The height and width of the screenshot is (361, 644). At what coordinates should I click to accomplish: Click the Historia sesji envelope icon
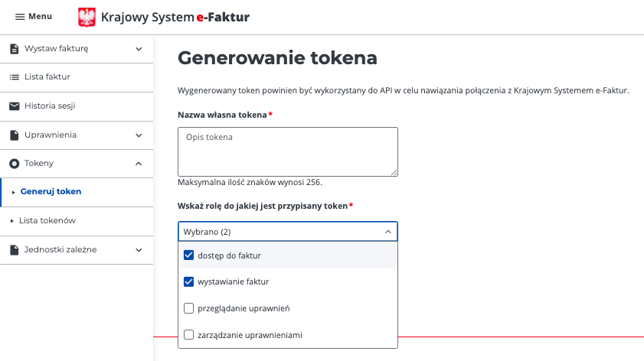(x=15, y=106)
